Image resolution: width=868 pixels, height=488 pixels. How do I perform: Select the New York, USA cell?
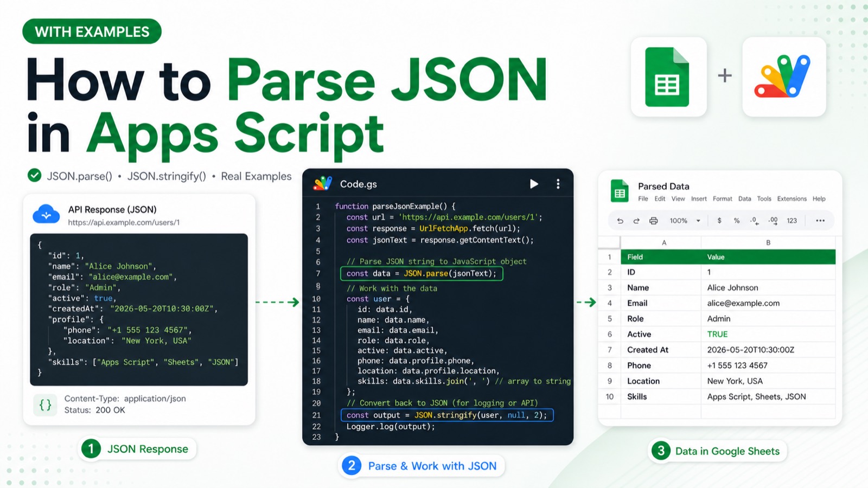click(768, 381)
